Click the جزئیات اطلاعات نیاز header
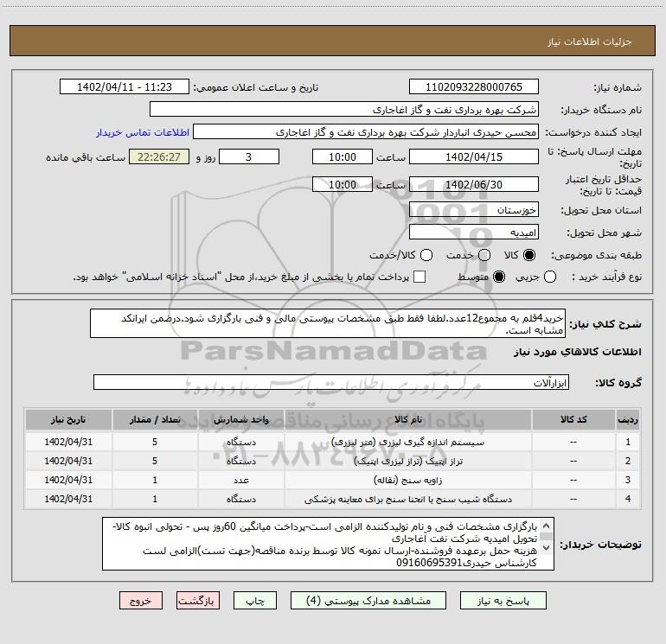 click(x=333, y=41)
